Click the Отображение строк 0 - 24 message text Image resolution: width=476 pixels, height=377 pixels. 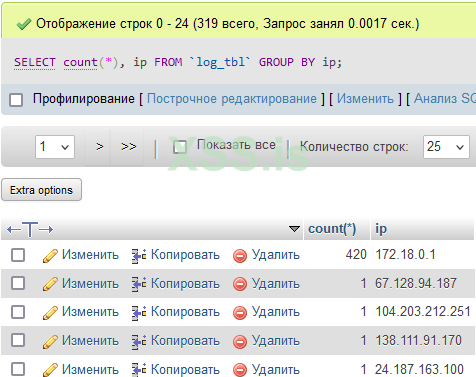(x=228, y=24)
